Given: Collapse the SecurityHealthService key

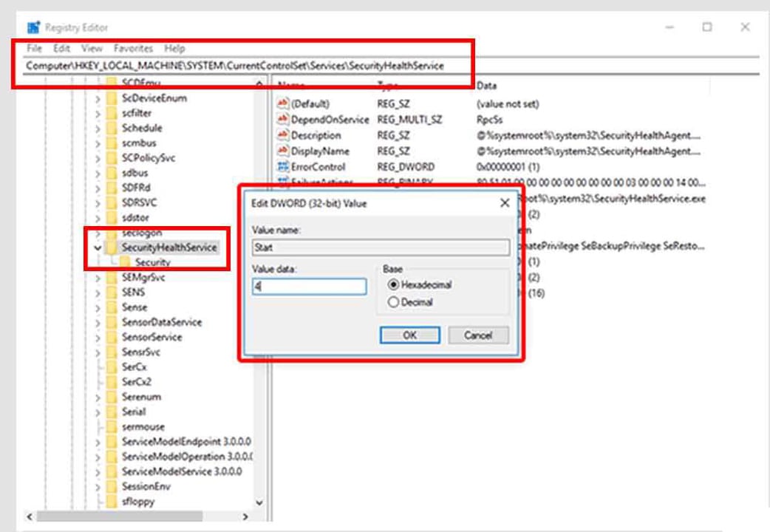Looking at the screenshot, I should point(98,248).
